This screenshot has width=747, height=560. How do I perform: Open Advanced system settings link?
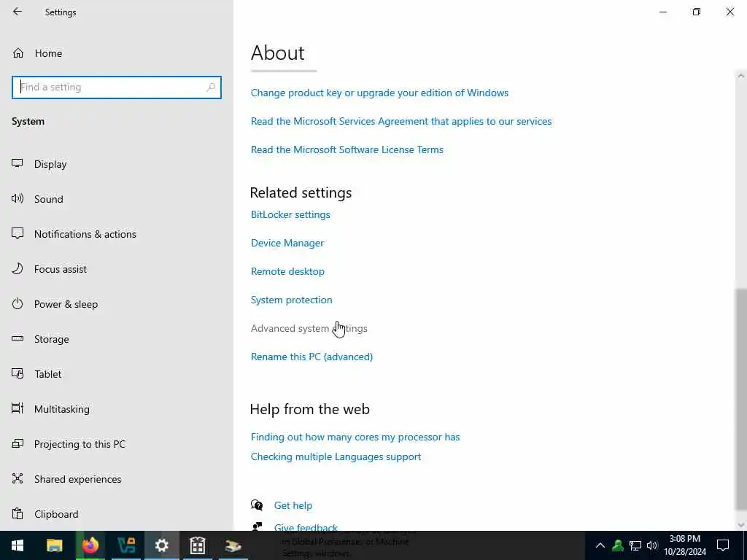click(x=309, y=329)
